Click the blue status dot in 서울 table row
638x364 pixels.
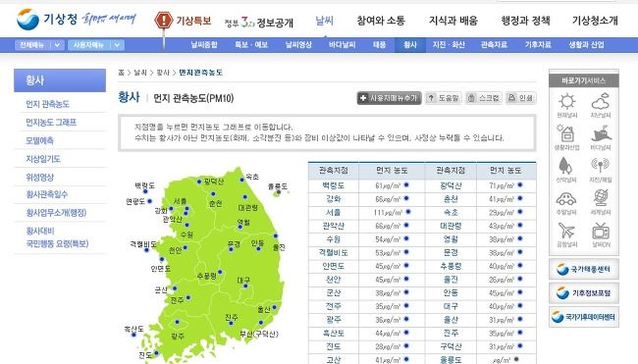pyautogui.click(x=408, y=212)
